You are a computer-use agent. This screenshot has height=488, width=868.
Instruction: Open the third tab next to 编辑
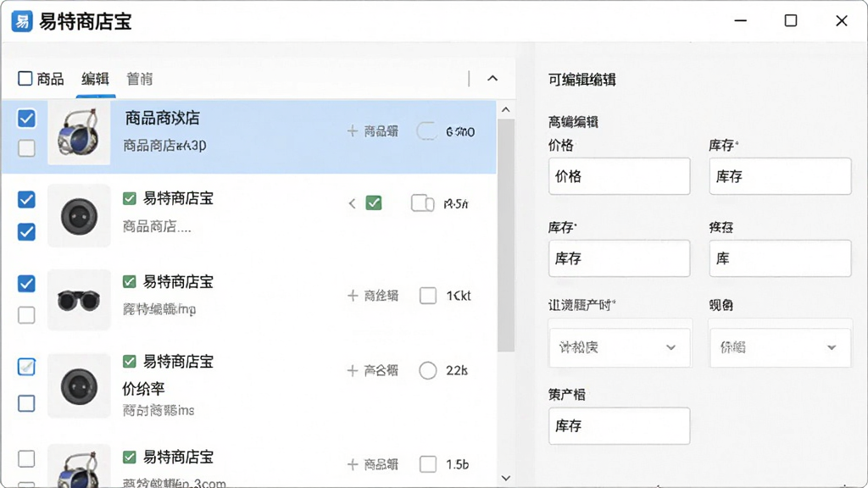coord(140,79)
